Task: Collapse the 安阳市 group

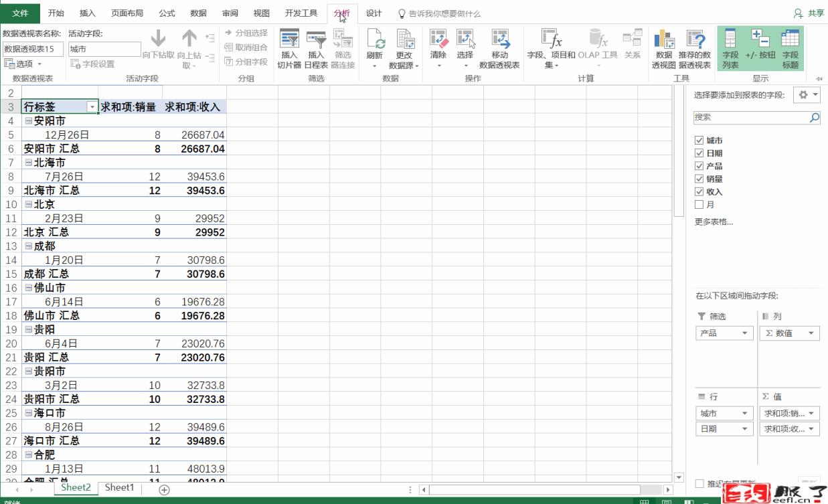Action: tap(28, 121)
